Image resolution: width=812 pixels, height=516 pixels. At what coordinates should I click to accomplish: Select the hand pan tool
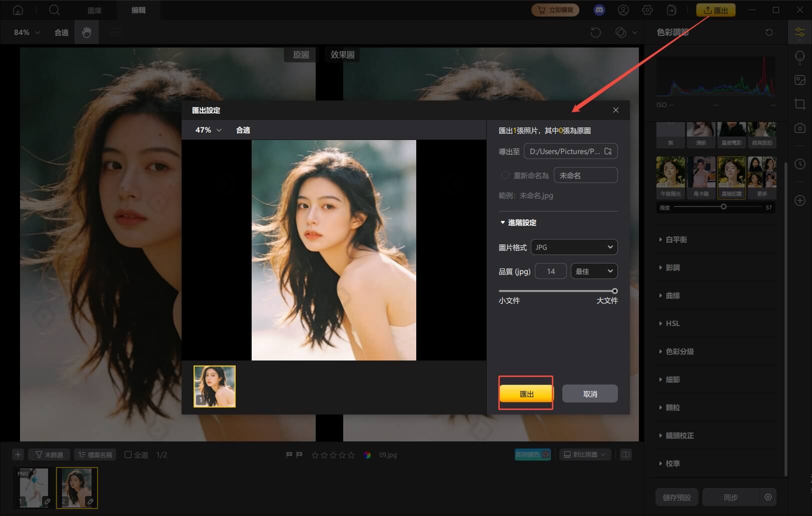pyautogui.click(x=87, y=32)
